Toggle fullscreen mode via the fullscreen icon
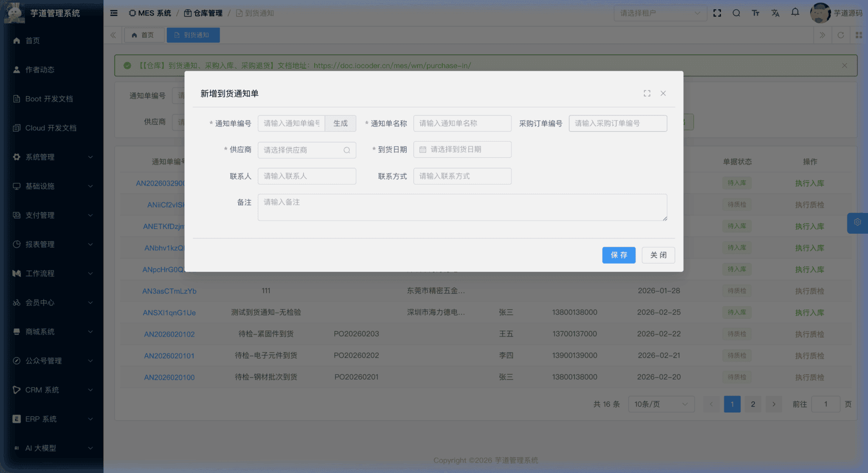Image resolution: width=868 pixels, height=473 pixels. (x=717, y=13)
